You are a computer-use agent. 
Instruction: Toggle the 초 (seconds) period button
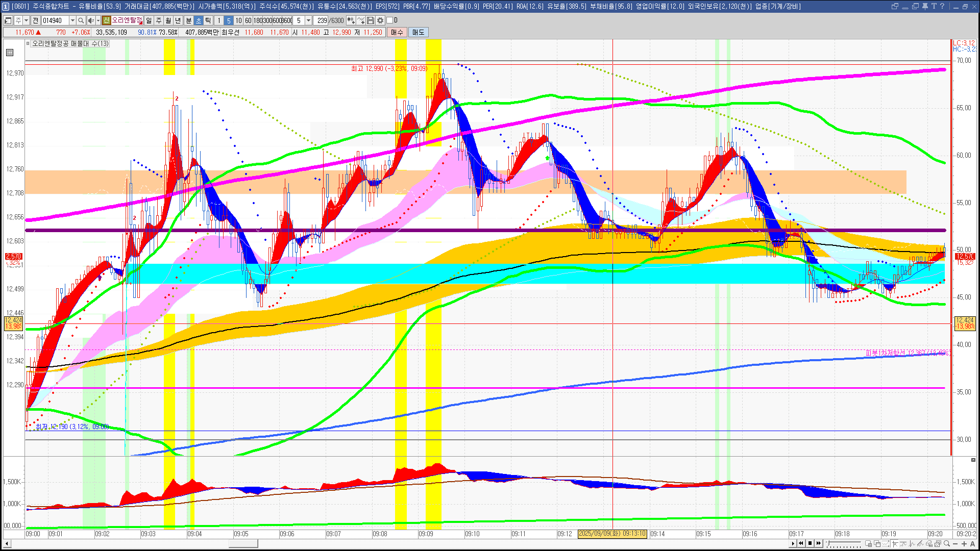click(x=199, y=20)
